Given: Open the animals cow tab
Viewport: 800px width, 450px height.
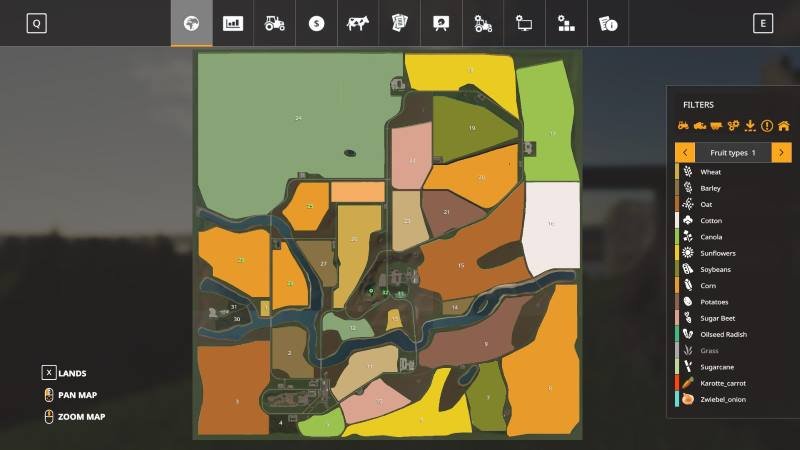Looking at the screenshot, I should [x=358, y=23].
